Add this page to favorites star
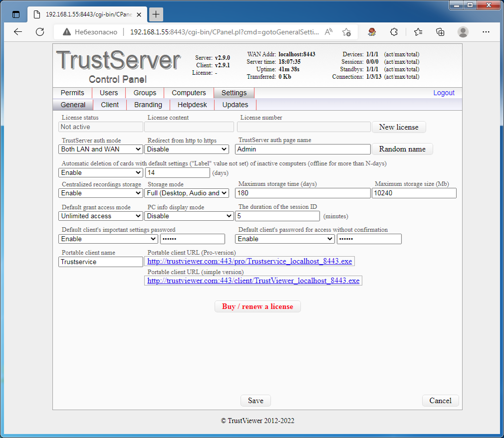The width and height of the screenshot is (504, 438). click(346, 32)
